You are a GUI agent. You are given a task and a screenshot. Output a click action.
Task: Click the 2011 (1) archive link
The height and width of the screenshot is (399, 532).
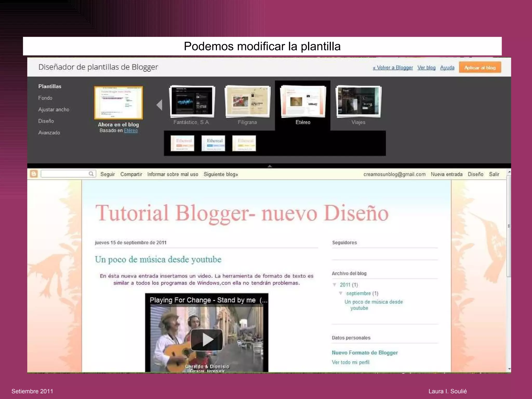[349, 285]
